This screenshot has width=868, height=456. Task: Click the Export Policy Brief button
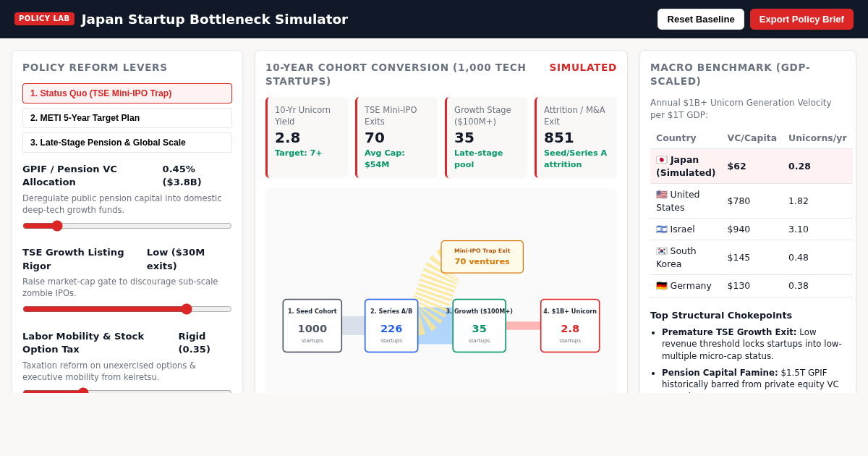tap(801, 19)
